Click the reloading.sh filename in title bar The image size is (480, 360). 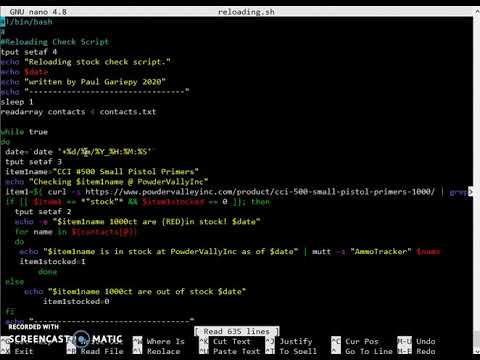(x=246, y=12)
